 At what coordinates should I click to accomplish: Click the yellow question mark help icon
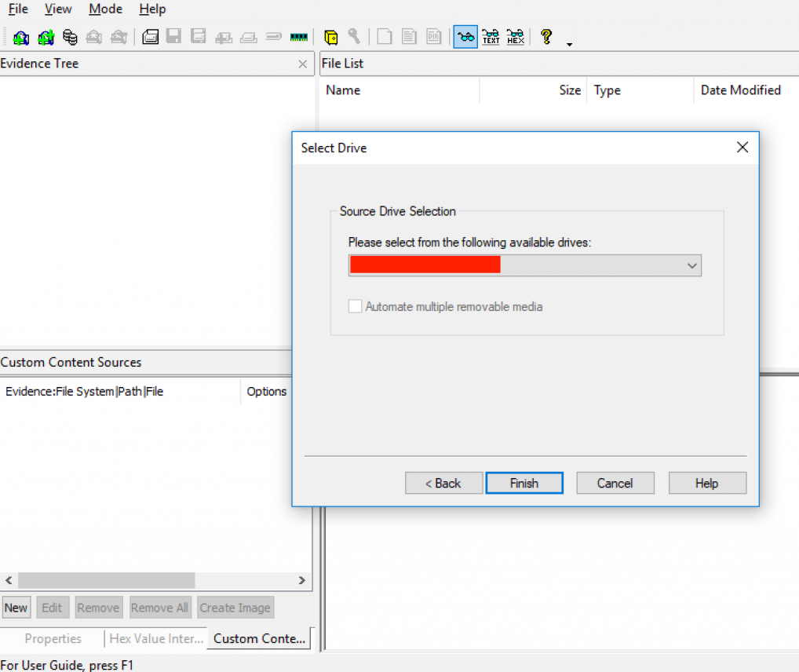tap(547, 37)
